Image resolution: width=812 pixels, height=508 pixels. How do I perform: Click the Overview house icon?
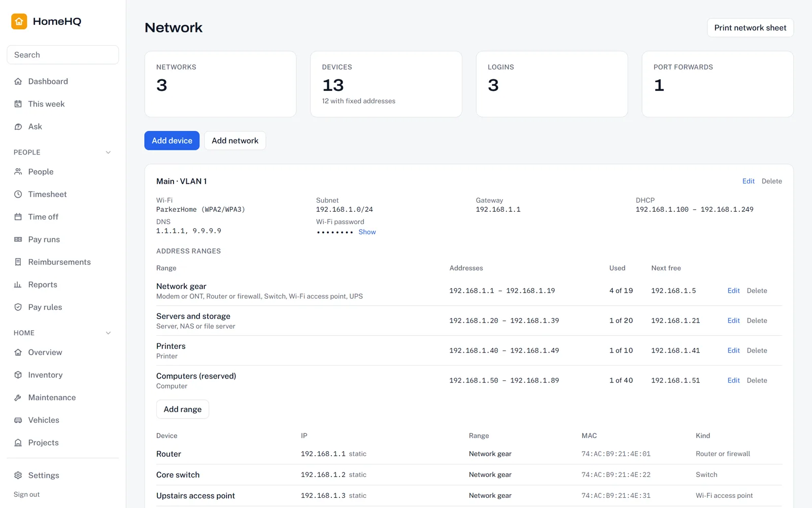point(18,352)
